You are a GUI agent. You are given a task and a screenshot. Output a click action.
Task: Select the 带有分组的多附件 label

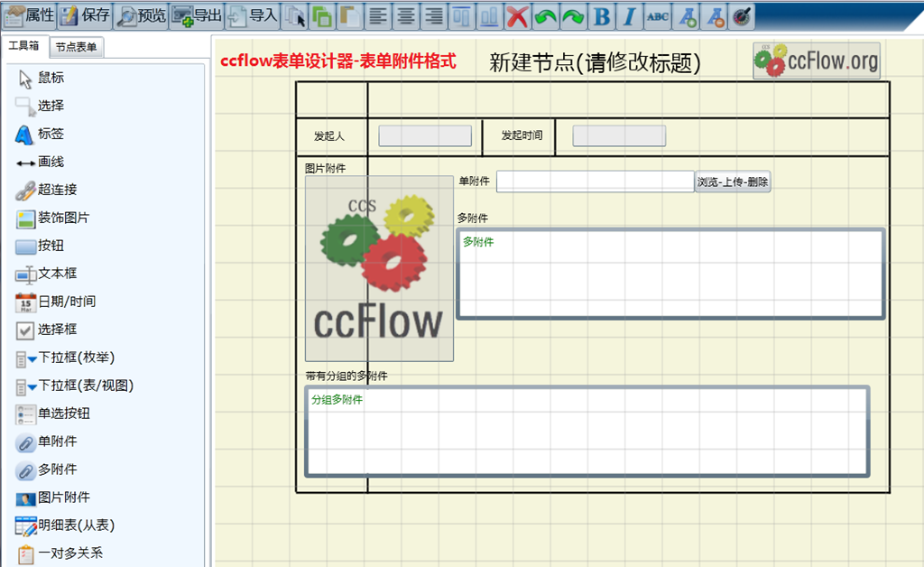(x=346, y=376)
